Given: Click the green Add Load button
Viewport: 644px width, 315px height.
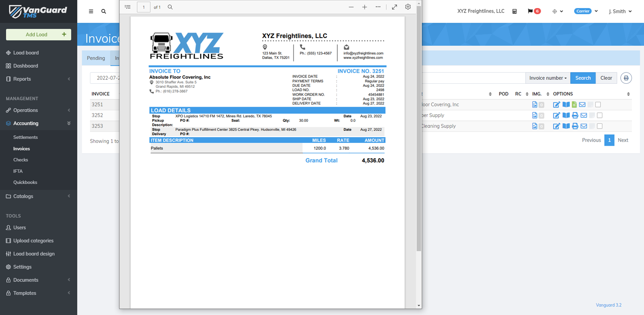Looking at the screenshot, I should pyautogui.click(x=38, y=35).
